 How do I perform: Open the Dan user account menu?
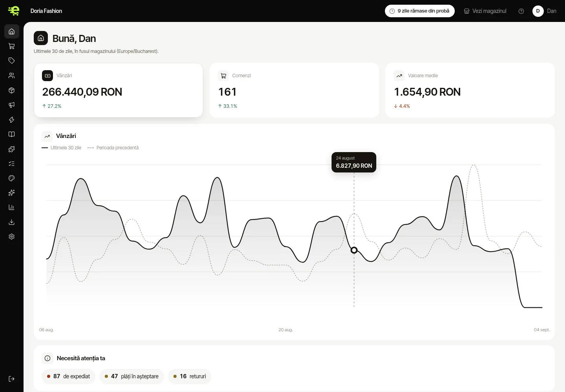pos(545,11)
